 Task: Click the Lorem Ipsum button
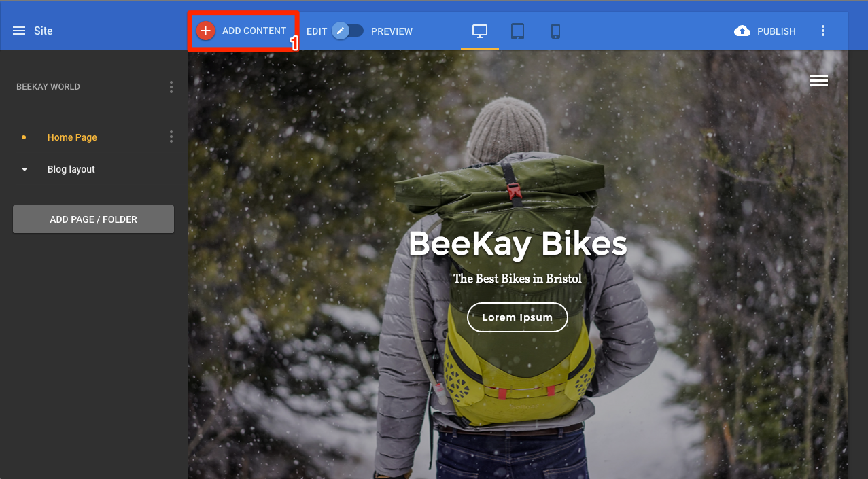click(517, 317)
